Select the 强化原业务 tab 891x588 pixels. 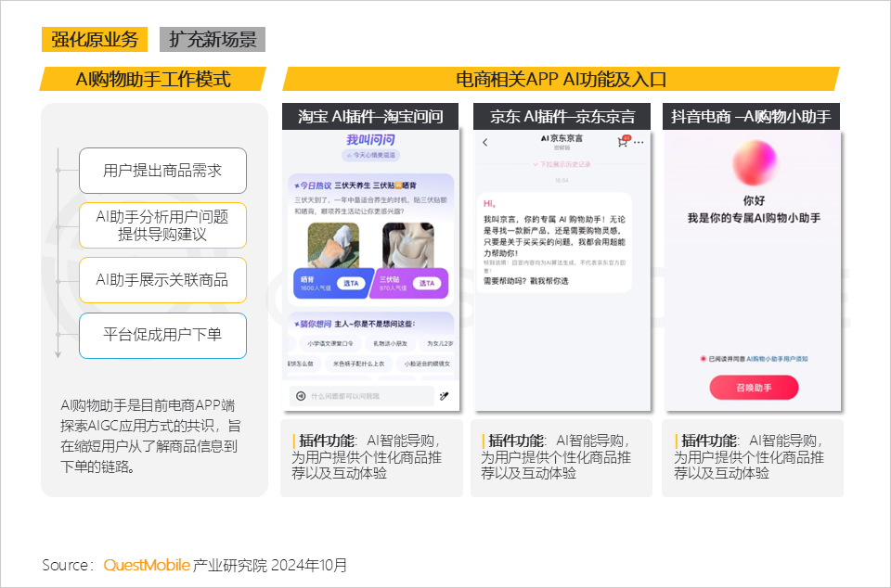(94, 39)
